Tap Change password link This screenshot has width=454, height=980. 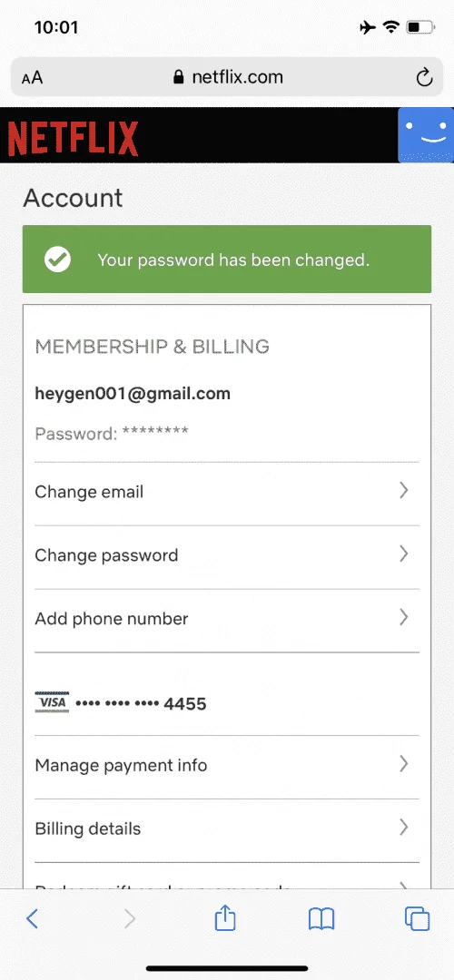[106, 555]
